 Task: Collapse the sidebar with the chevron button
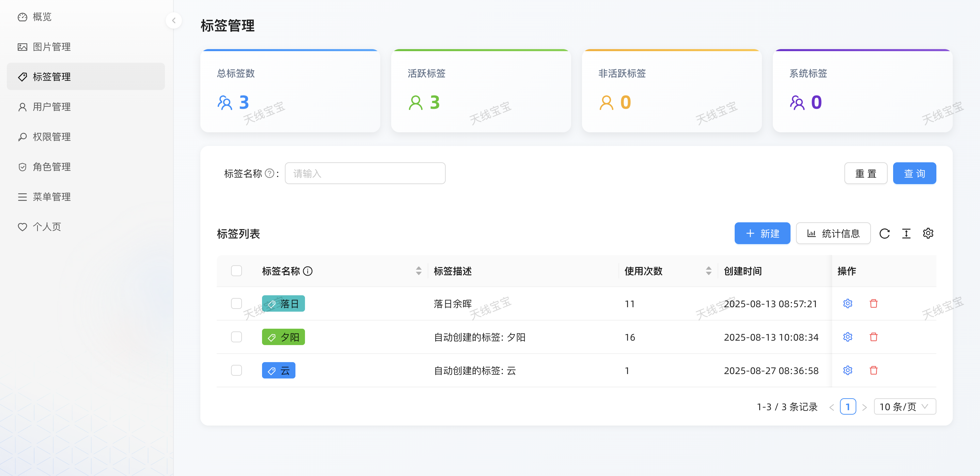(x=174, y=20)
